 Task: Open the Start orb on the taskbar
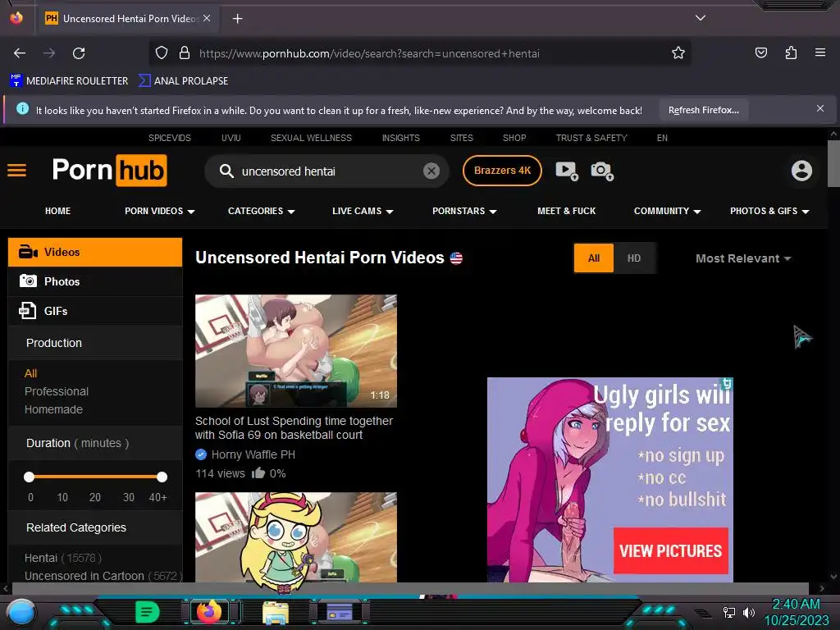[21, 614]
